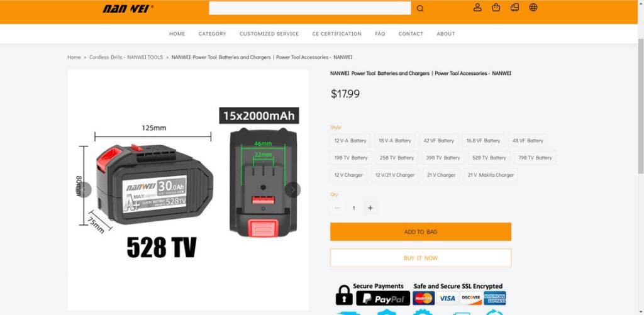Click the ADD TO BAG button

421,231
